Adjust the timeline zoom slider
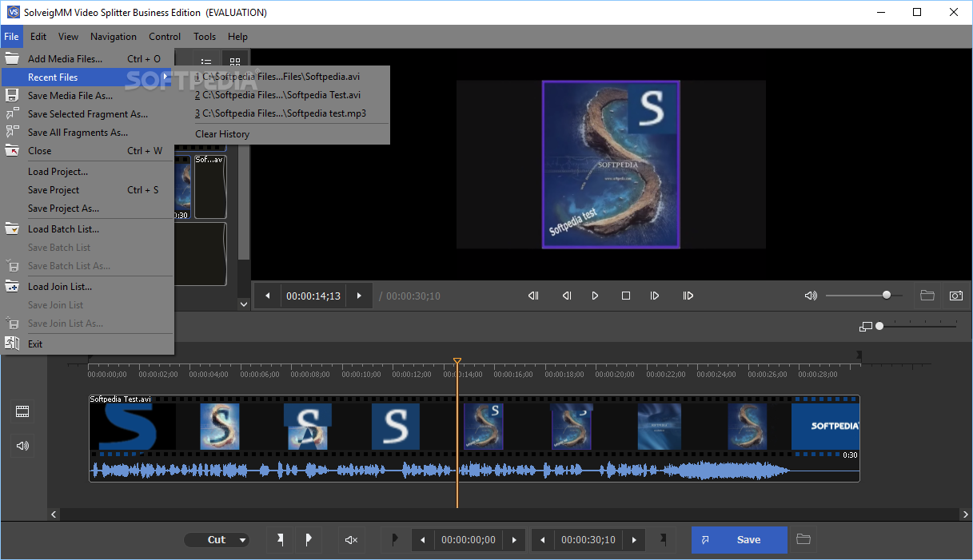Viewport: 973px width, 560px height. (917, 327)
